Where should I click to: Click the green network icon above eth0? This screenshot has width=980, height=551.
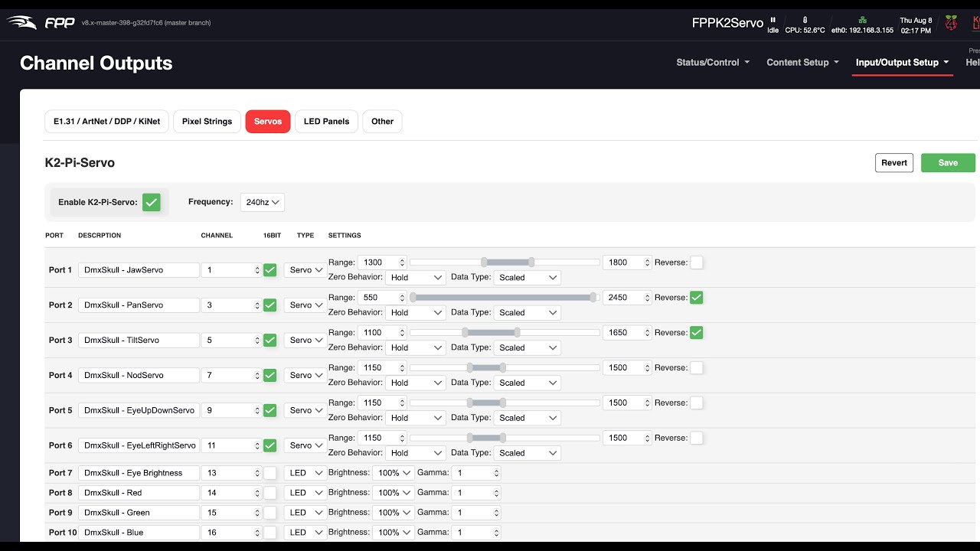click(x=863, y=20)
